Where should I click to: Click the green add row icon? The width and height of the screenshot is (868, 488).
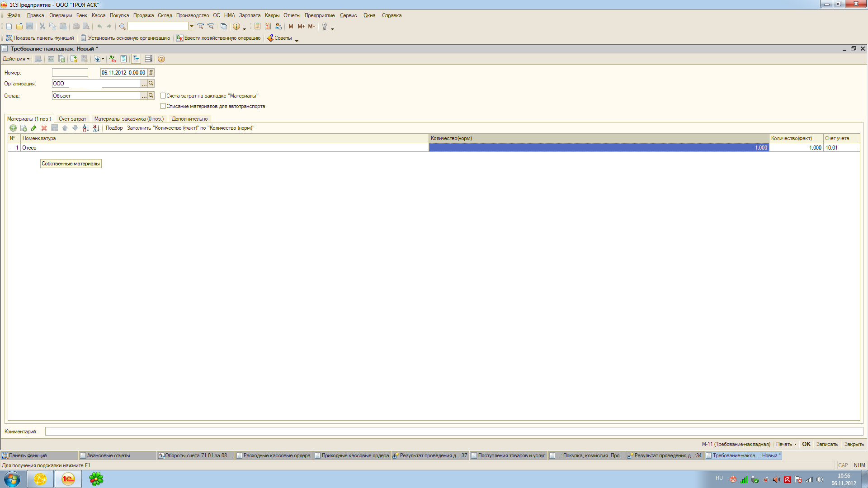tap(13, 128)
